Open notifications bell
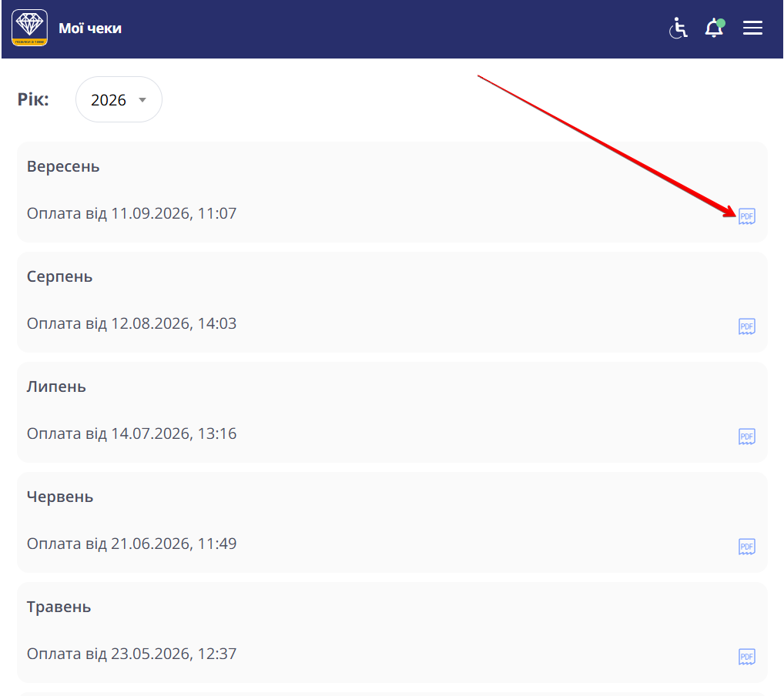Screen dimensions: 784x696 [715, 28]
